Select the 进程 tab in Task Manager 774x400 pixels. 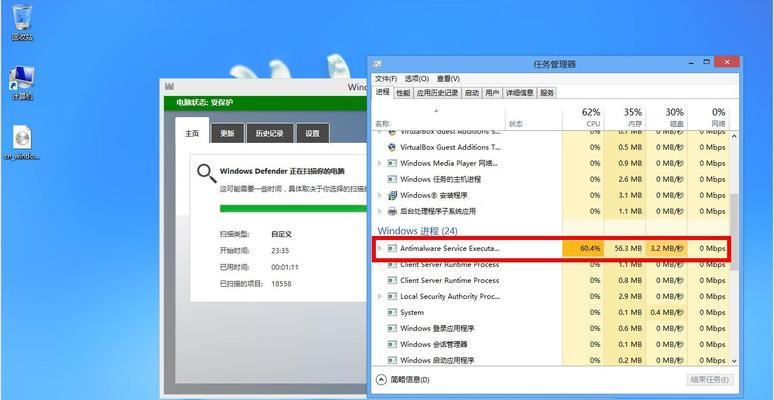[383, 92]
